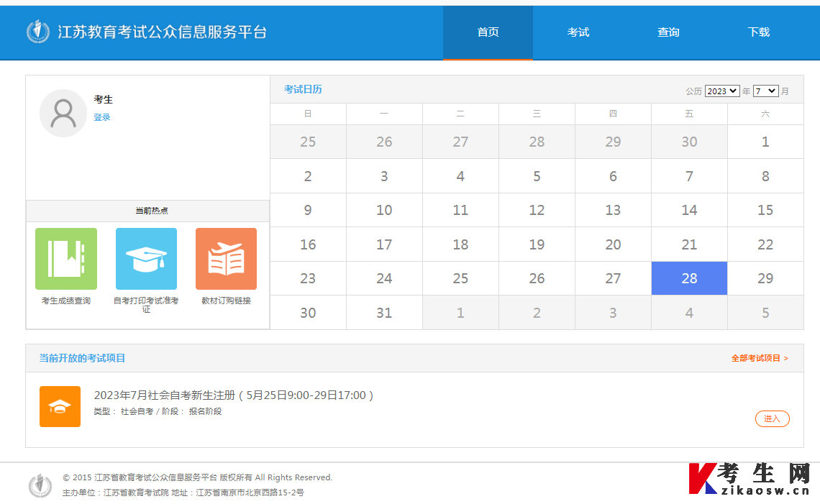
Task: Select calendar date 8
Action: click(765, 176)
